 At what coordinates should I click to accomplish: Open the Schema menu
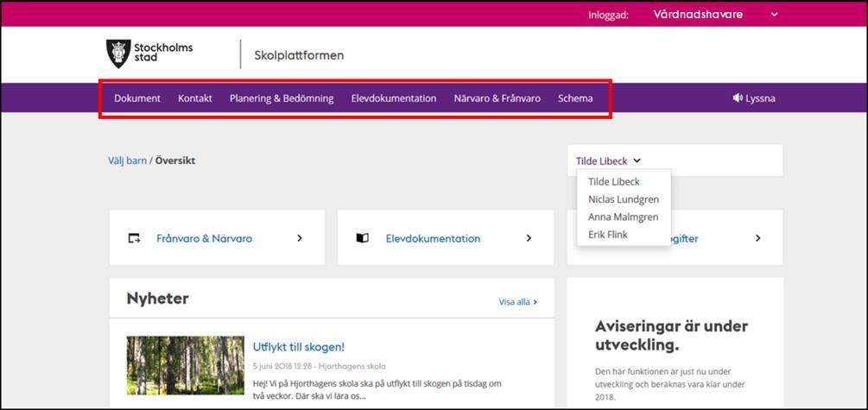tap(575, 98)
